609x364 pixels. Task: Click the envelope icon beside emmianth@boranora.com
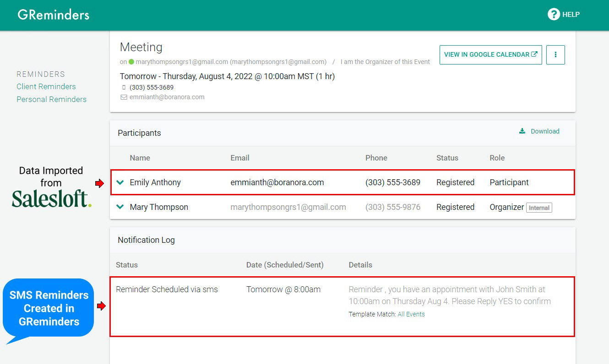tap(124, 97)
